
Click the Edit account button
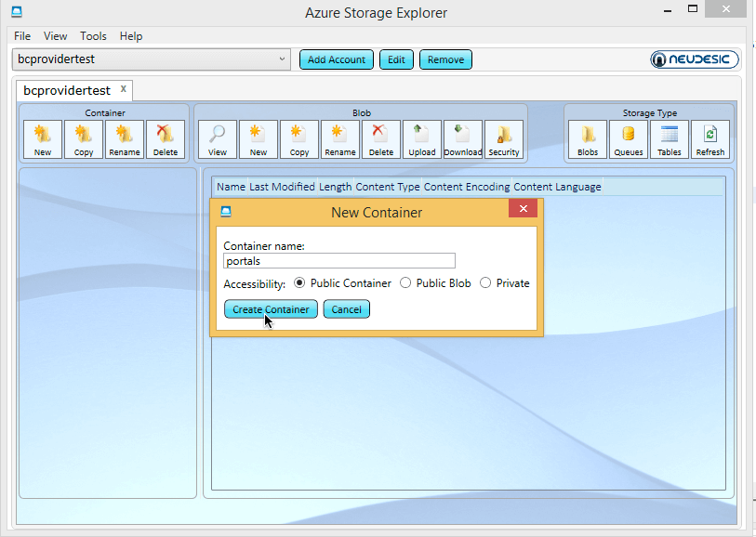(396, 59)
